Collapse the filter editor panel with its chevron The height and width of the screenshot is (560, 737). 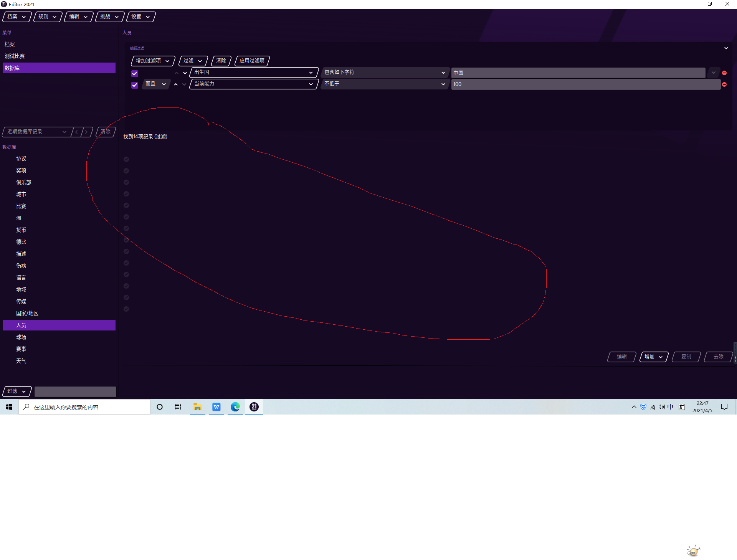coord(726,48)
